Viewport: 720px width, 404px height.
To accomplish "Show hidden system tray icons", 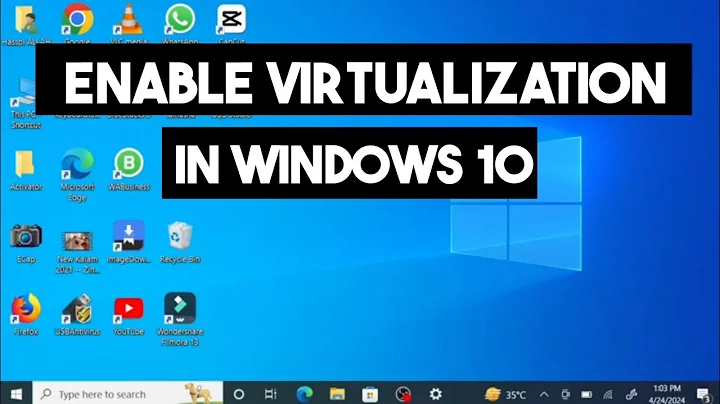I will click(x=544, y=394).
